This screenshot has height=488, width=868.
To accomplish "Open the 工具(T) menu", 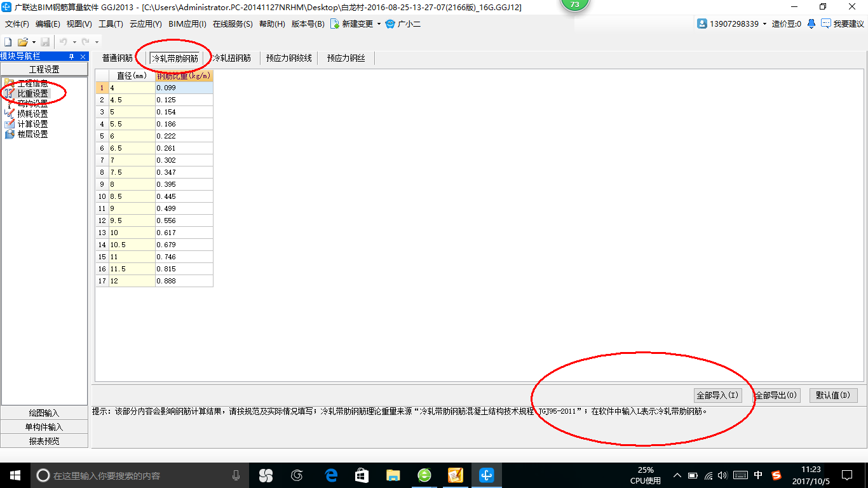I will pyautogui.click(x=111, y=24).
